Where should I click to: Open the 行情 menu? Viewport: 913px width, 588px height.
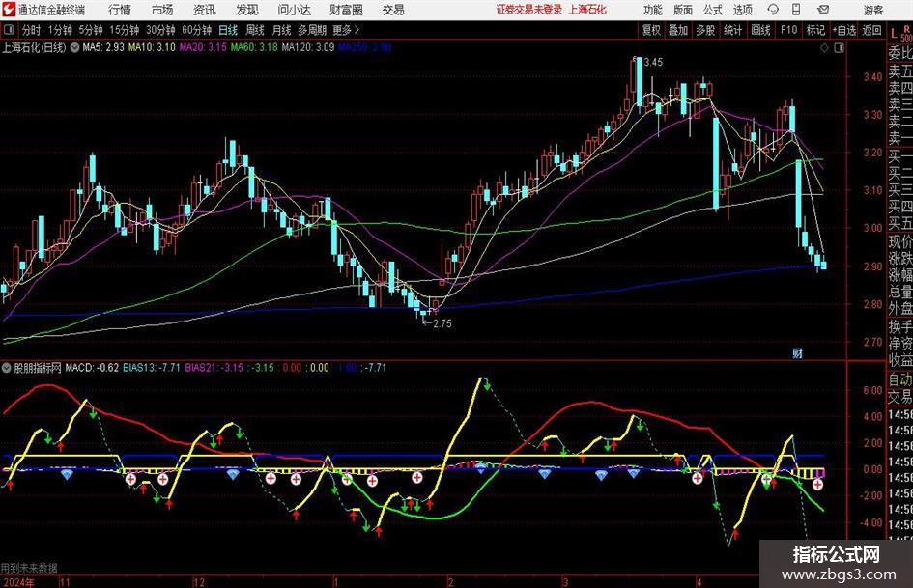(x=120, y=10)
